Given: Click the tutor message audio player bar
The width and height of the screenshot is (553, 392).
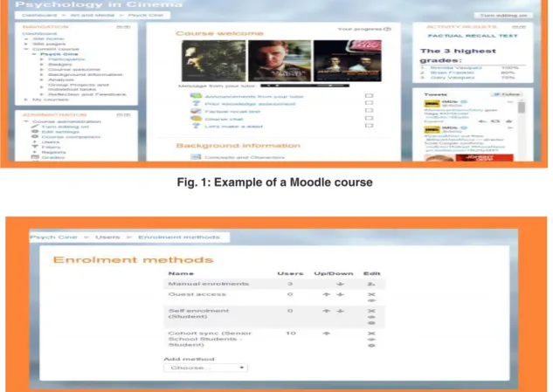Looking at the screenshot, I should point(305,86).
